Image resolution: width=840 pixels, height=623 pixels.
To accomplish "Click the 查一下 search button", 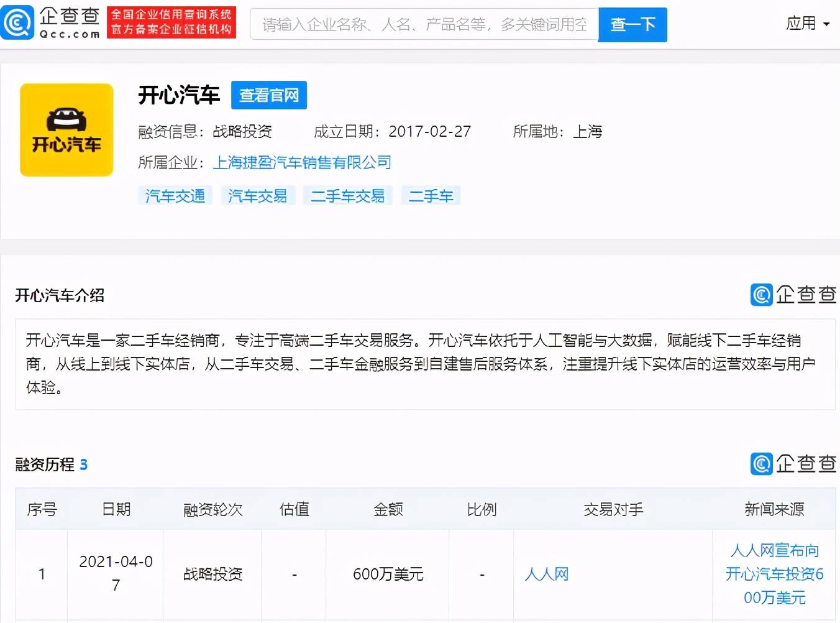I will [x=632, y=24].
